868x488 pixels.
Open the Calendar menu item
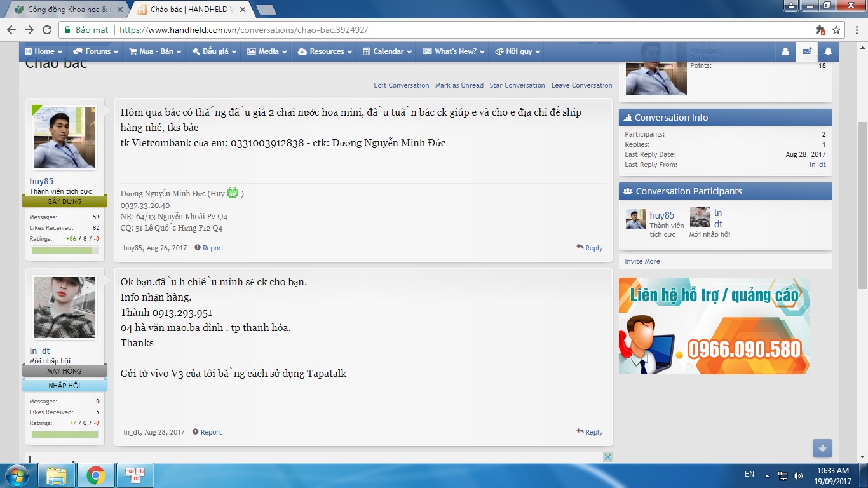tap(387, 51)
